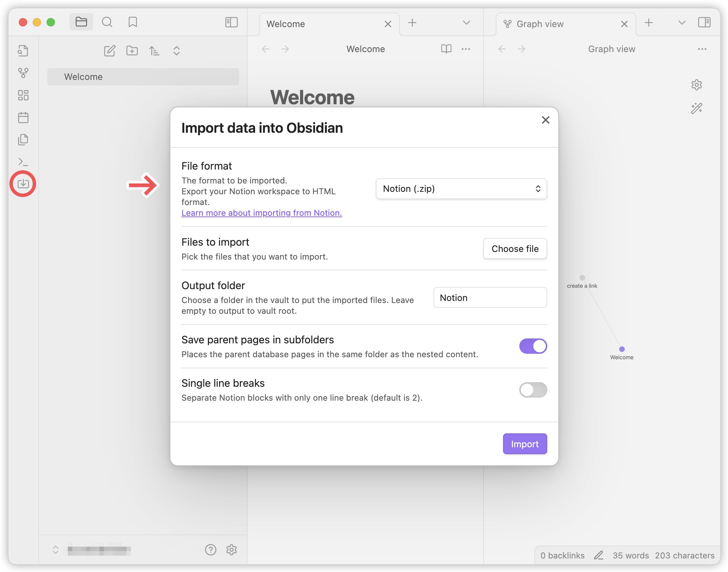Select the Graph view tab
Image resolution: width=728 pixels, height=572 pixels.
click(x=566, y=24)
